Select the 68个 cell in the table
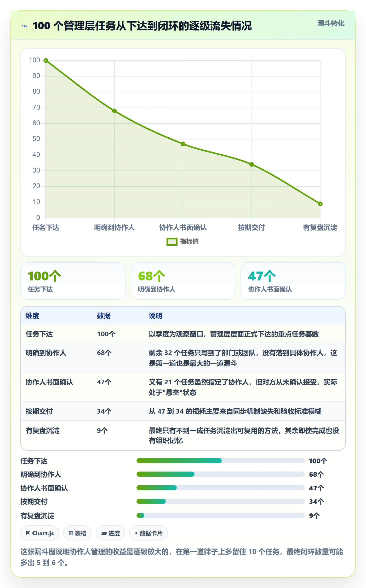The width and height of the screenshot is (366, 588). (104, 353)
